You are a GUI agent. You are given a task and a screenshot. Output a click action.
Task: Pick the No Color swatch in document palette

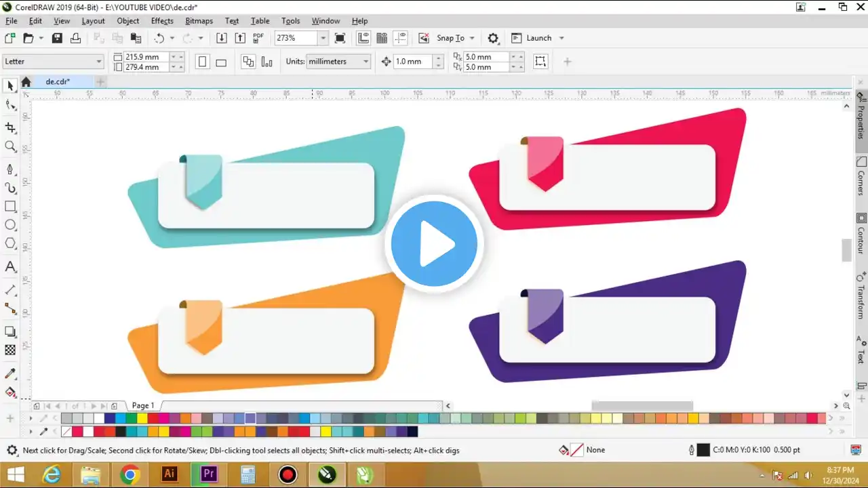pyautogui.click(x=66, y=432)
